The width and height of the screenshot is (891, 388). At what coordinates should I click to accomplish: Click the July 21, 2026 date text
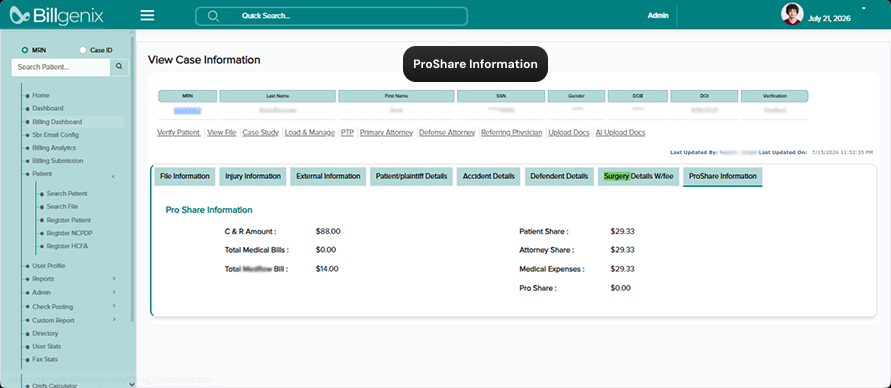(x=829, y=19)
